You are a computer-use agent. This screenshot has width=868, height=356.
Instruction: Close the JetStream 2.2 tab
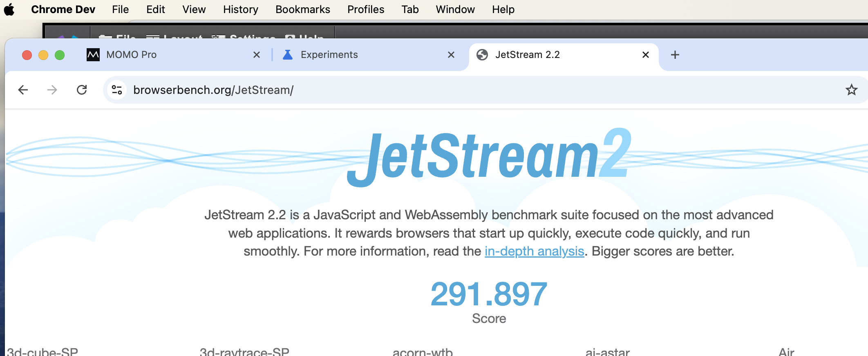pyautogui.click(x=646, y=55)
